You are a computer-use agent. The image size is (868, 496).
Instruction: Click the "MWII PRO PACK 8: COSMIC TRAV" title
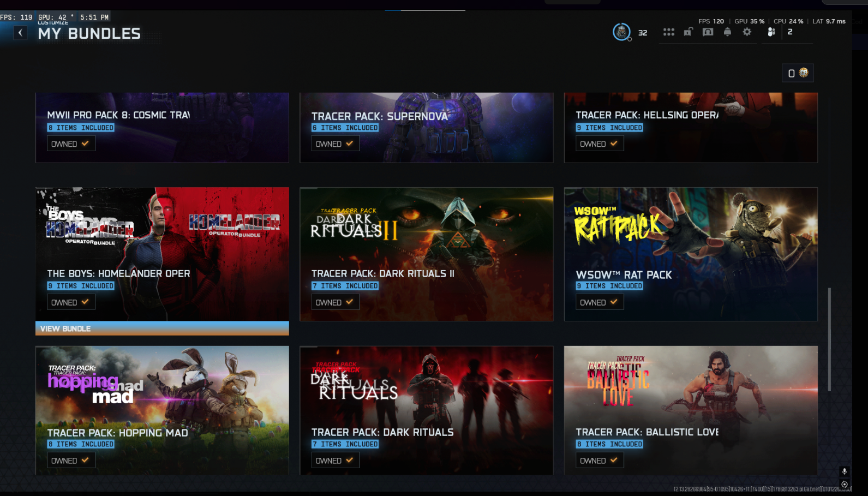point(118,115)
